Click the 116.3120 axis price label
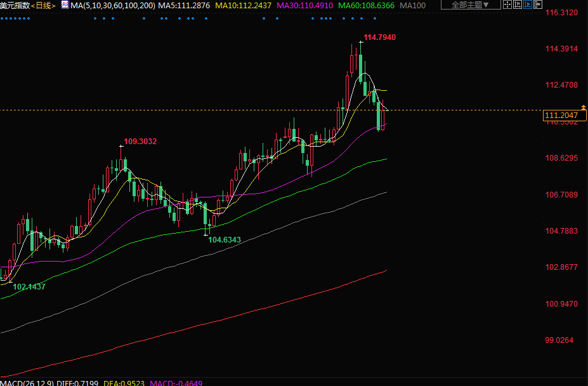The width and height of the screenshot is (588, 386). click(x=561, y=13)
